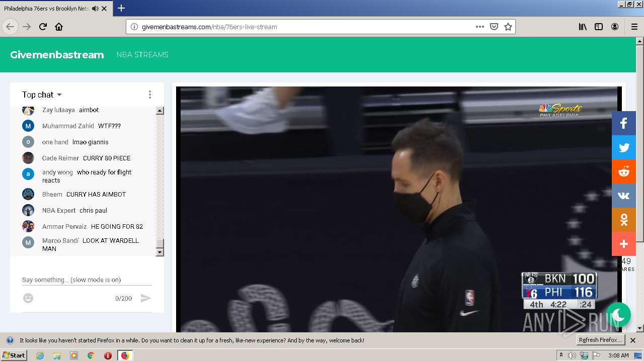The height and width of the screenshot is (362, 644).
Task: Open page actions three-dot menu
Action: pyautogui.click(x=480, y=27)
